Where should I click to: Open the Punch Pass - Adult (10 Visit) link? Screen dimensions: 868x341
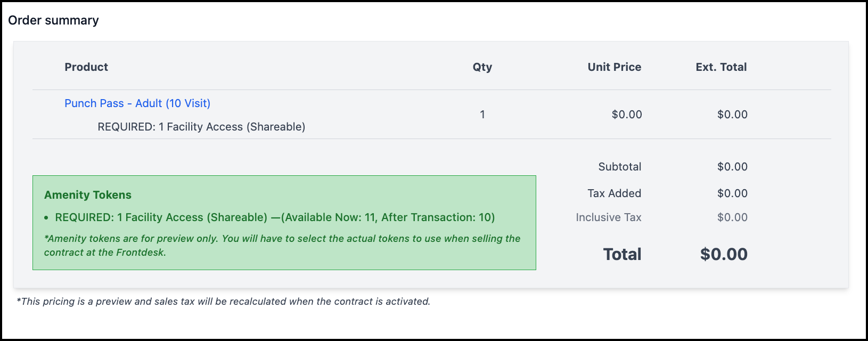click(x=137, y=103)
